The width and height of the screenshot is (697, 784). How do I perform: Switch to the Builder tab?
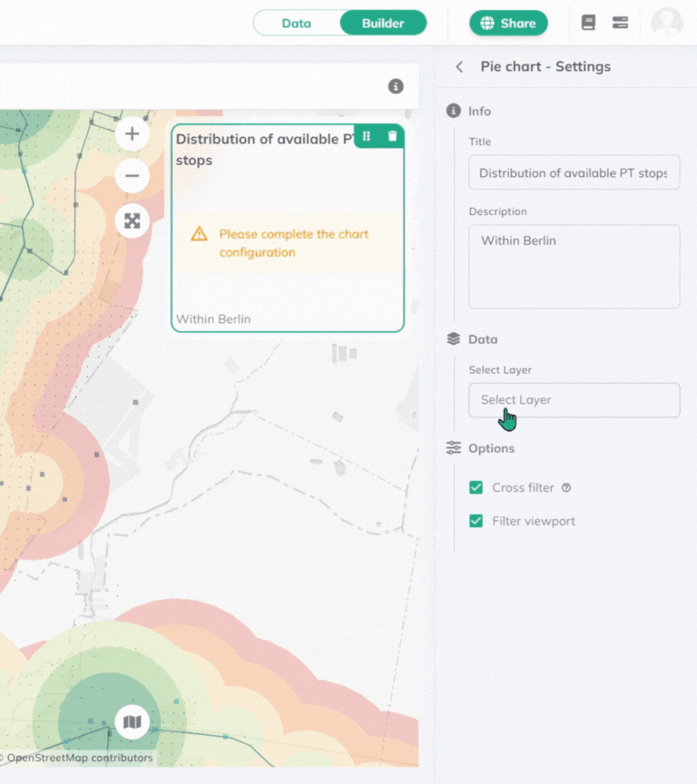(x=383, y=23)
